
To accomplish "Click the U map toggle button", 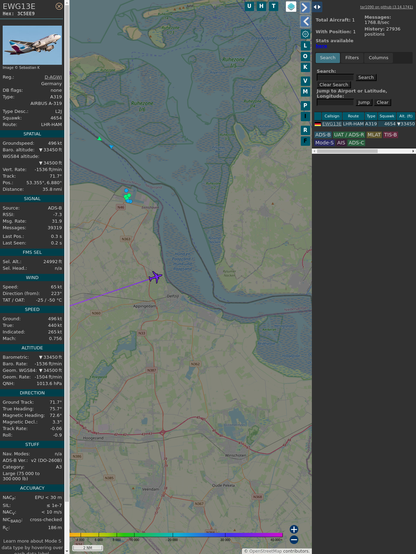I will pyautogui.click(x=249, y=6).
